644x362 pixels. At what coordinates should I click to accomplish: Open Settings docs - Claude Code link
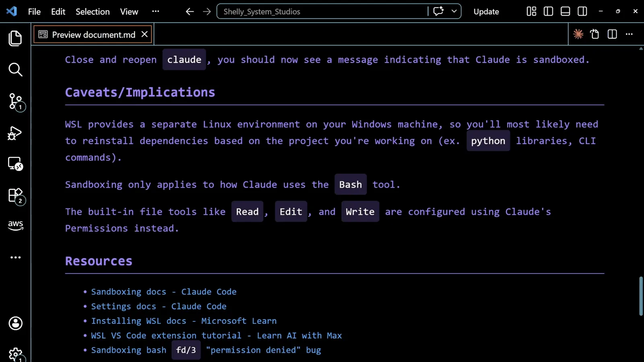tap(159, 306)
